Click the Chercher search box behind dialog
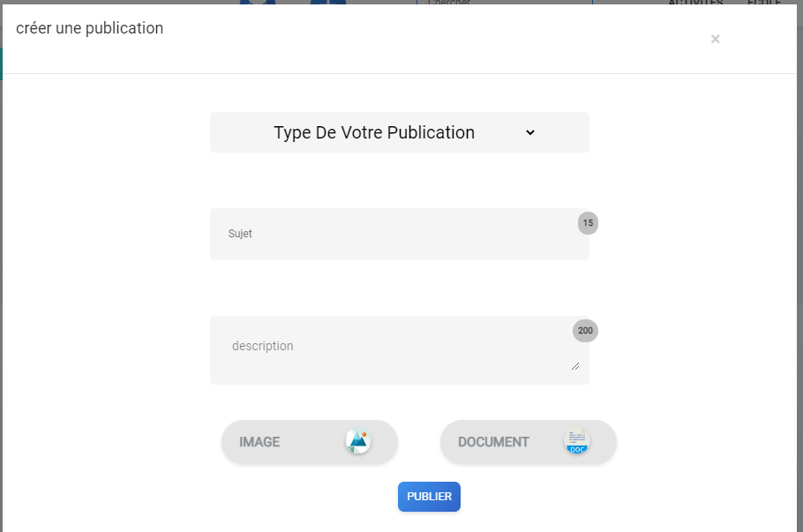 pyautogui.click(x=505, y=3)
